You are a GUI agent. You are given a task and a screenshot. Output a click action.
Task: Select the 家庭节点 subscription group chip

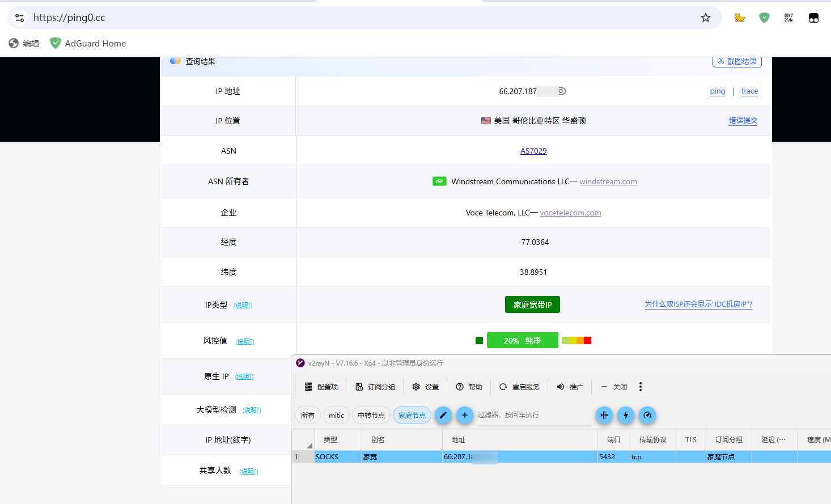tap(412, 415)
